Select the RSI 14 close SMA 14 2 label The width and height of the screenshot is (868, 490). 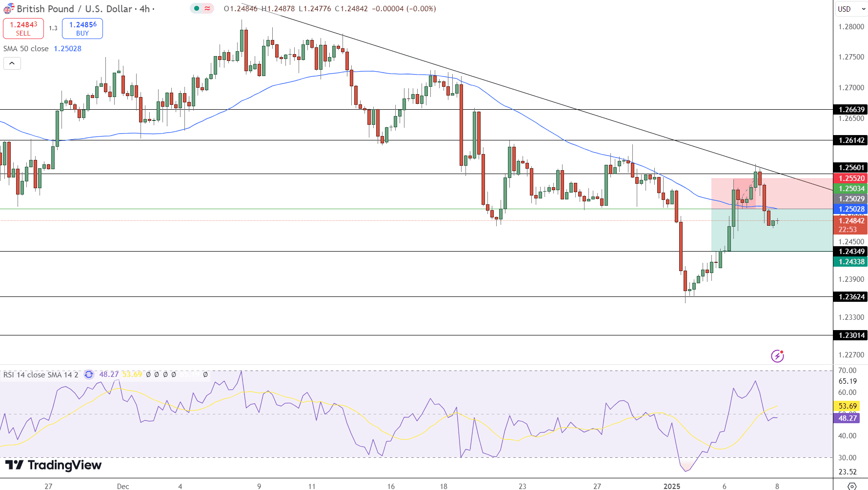point(40,374)
